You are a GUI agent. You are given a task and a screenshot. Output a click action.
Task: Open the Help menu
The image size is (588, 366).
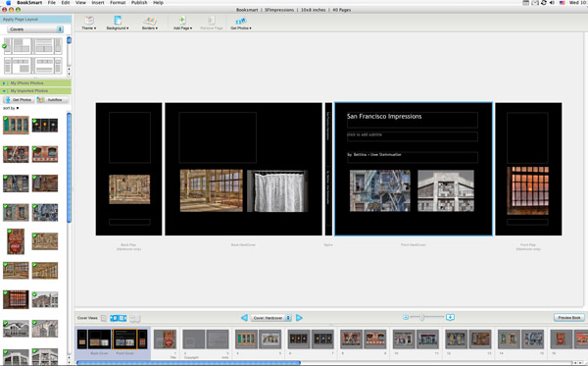[158, 3]
